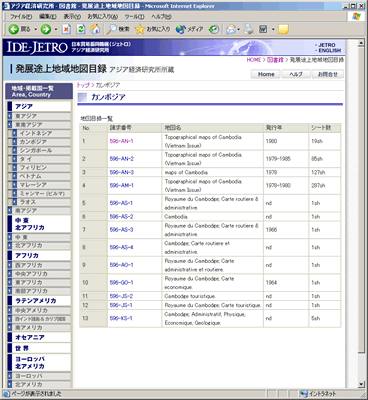Click the IDE-JETRO logo
The width and height of the screenshot is (368, 400).
(x=37, y=47)
